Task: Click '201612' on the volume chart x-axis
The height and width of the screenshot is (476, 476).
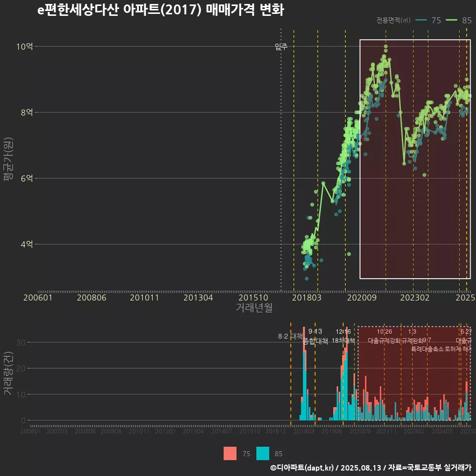Action: point(276,431)
